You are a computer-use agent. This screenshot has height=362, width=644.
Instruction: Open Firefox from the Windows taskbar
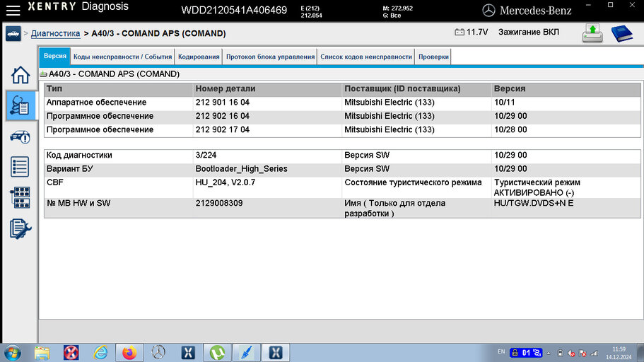pos(129,352)
